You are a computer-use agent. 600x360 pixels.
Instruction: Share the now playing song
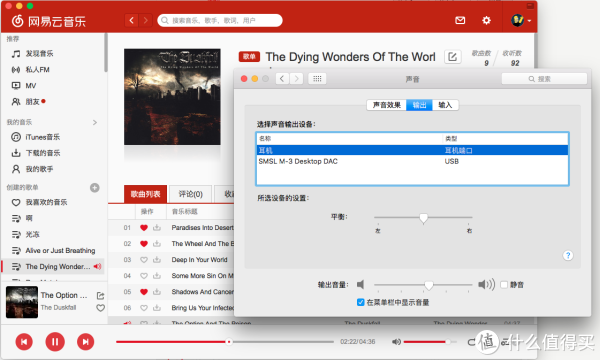(100, 295)
